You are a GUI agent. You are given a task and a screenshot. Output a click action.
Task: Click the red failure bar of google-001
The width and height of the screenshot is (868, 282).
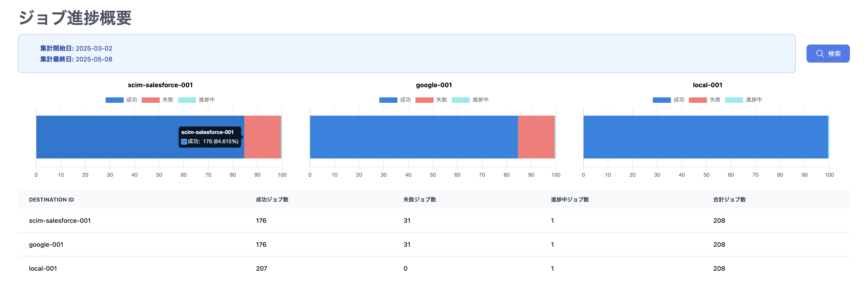point(536,137)
